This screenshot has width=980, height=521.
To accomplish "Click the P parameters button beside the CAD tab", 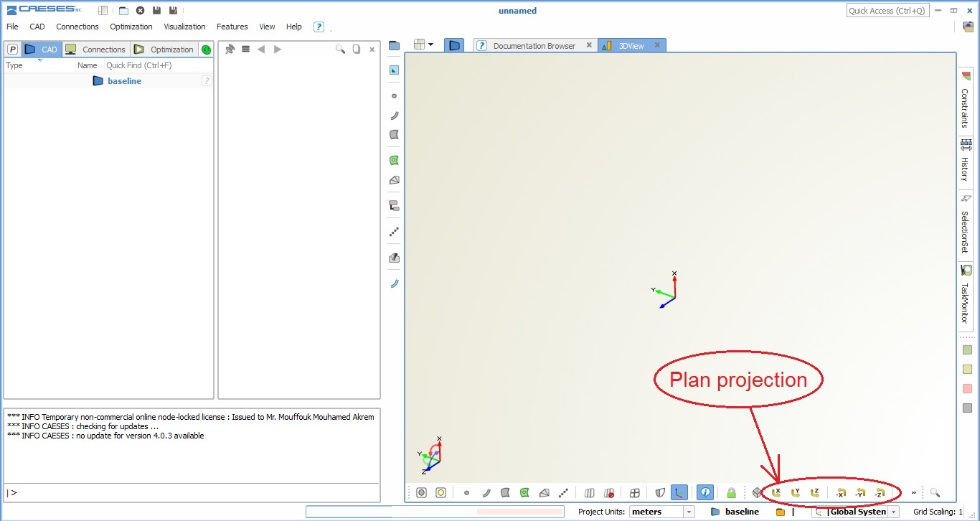I will pyautogui.click(x=12, y=50).
